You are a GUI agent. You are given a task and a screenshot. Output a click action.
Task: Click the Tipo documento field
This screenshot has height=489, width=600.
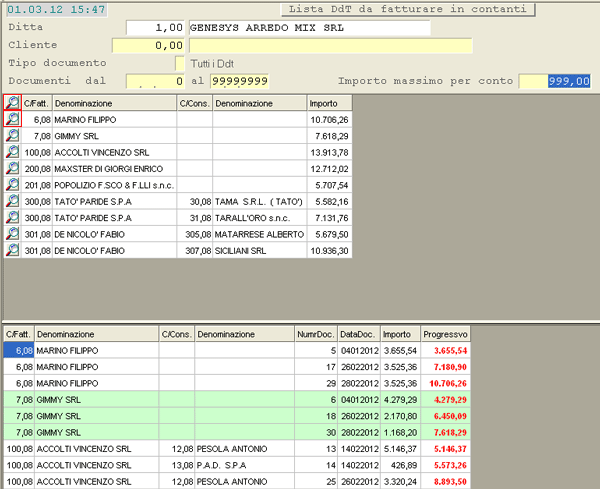tap(179, 63)
